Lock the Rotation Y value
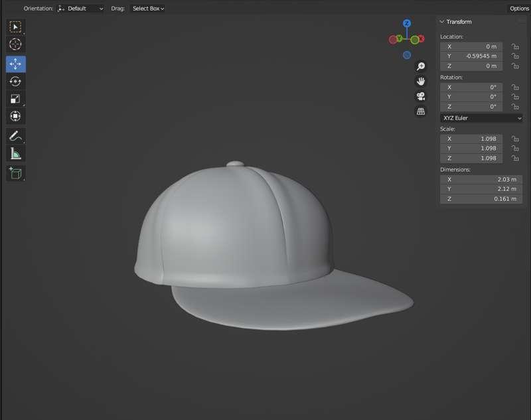531x420 pixels. coord(515,97)
